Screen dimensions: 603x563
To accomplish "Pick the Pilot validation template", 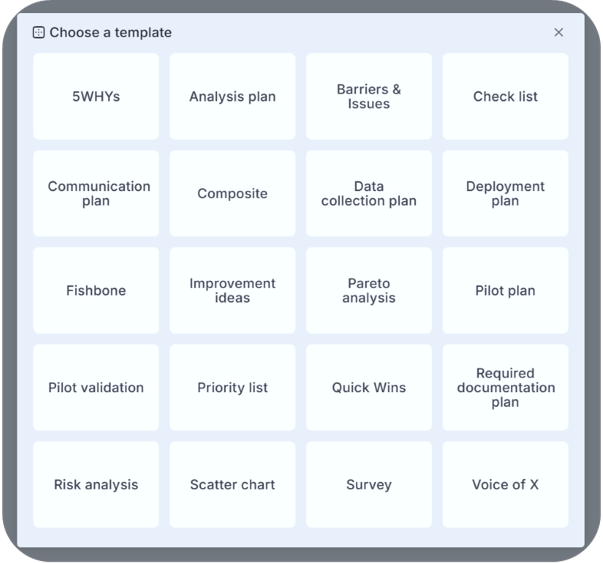I will click(x=96, y=388).
